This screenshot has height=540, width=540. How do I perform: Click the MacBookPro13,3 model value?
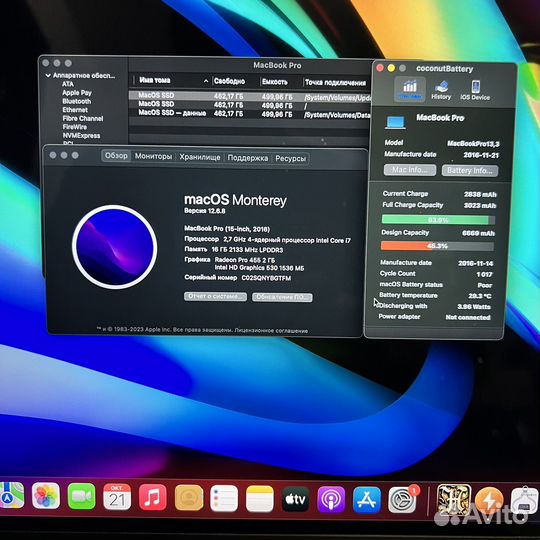[473, 144]
